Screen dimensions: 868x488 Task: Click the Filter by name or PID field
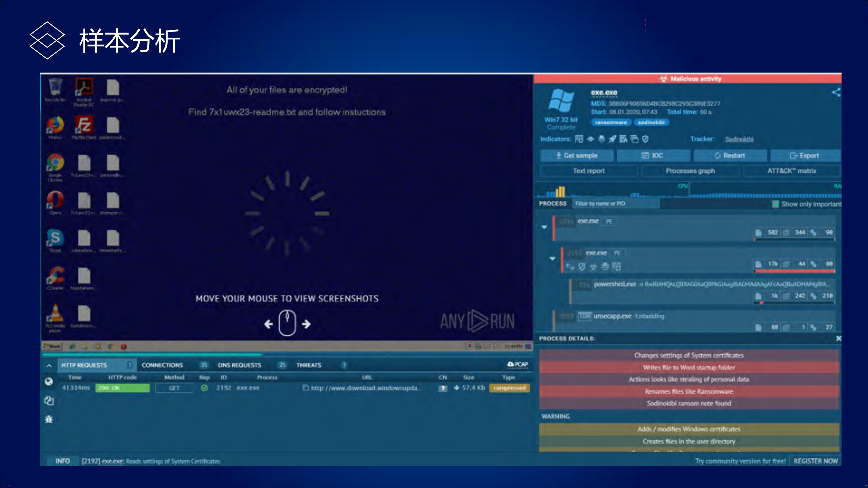coord(616,203)
